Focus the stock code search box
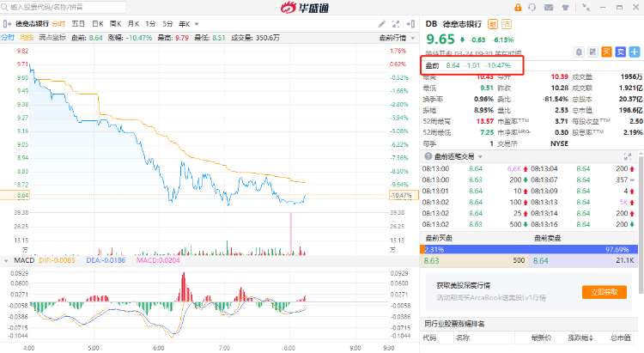644x353 pixels. click(x=64, y=7)
